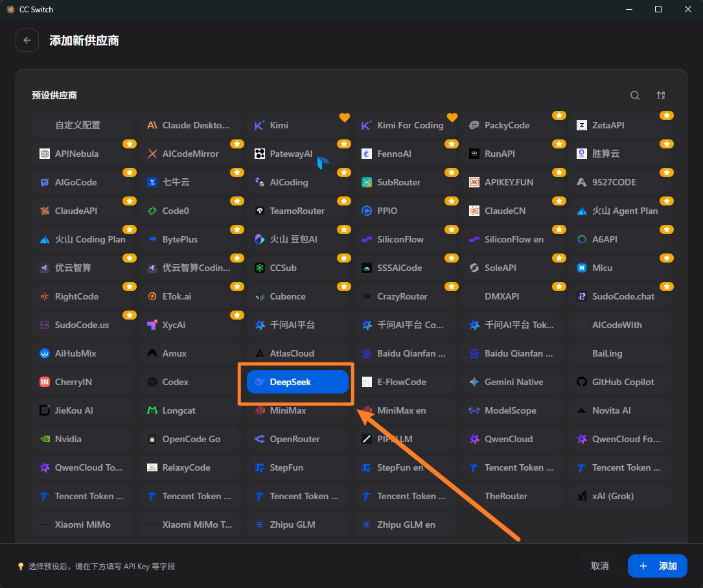Go back using the arrow button
The height and width of the screenshot is (588, 703).
pyautogui.click(x=27, y=40)
